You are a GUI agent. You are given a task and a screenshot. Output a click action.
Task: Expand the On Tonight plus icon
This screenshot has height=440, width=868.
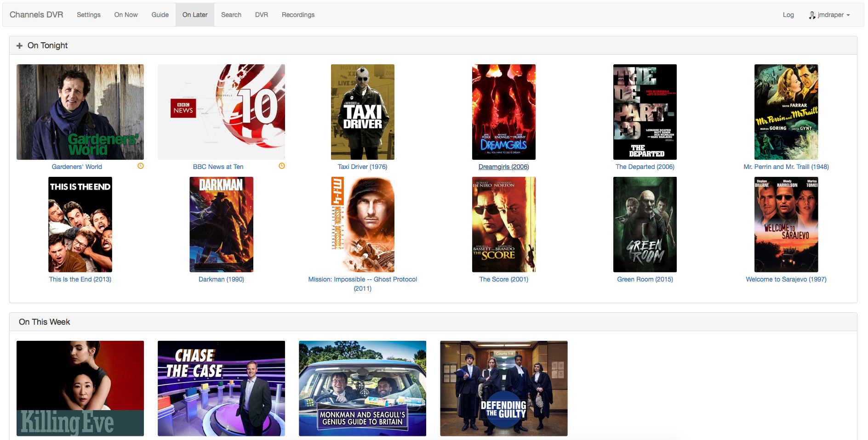[x=19, y=45]
